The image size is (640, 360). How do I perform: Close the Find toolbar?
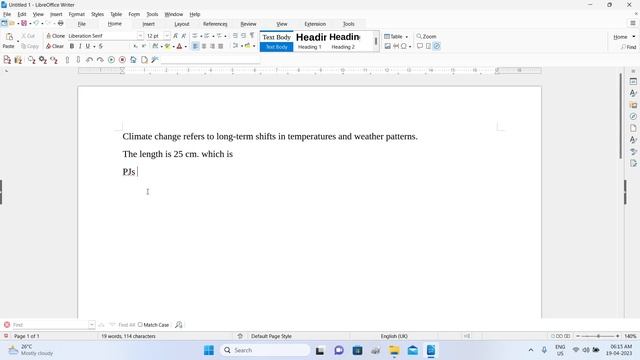[7, 325]
